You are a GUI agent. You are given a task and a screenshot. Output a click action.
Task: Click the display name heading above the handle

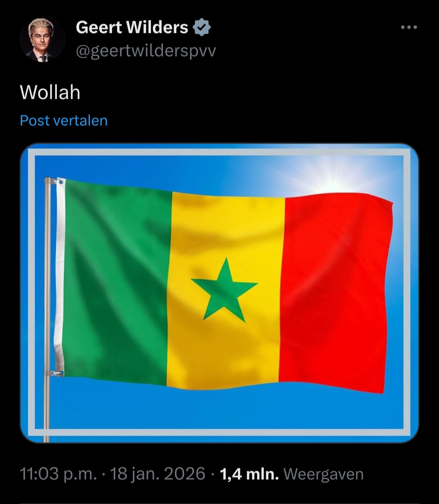[x=132, y=27]
